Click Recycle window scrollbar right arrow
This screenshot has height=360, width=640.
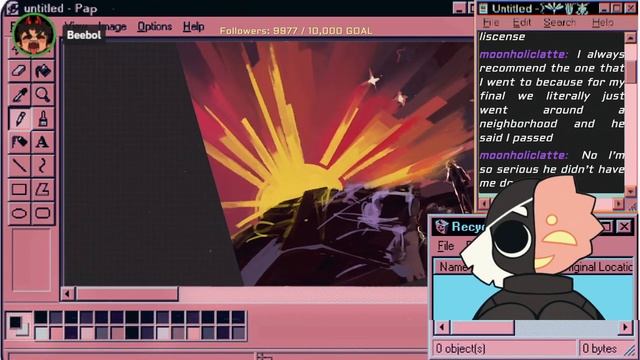625,327
